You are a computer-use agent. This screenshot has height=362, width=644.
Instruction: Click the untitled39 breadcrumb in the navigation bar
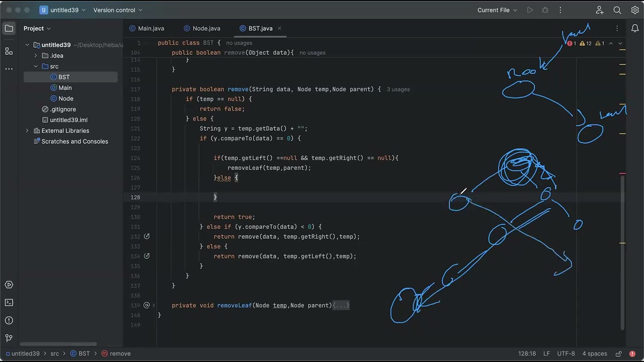point(22,353)
